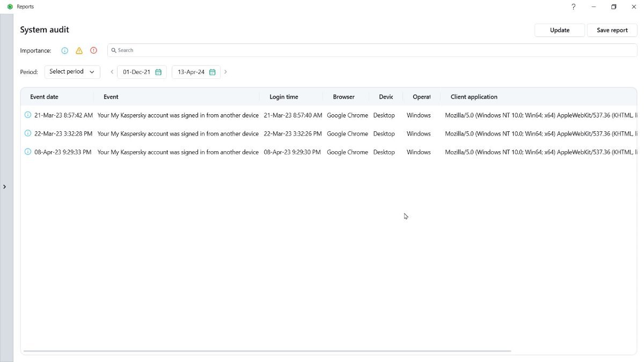Viewport: 644px width, 362px height.
Task: Click the info icon on the 08-Apr-23 event
Action: coord(28,152)
